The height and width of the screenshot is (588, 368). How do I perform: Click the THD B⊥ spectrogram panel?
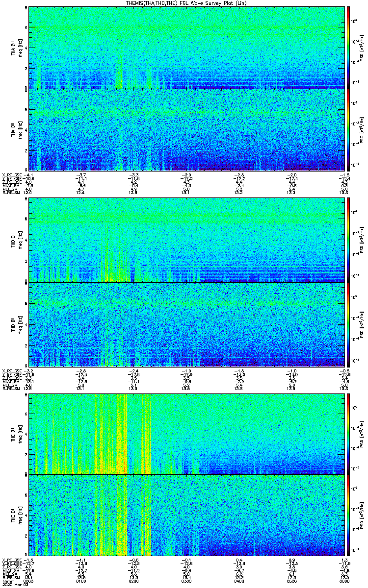click(186, 240)
